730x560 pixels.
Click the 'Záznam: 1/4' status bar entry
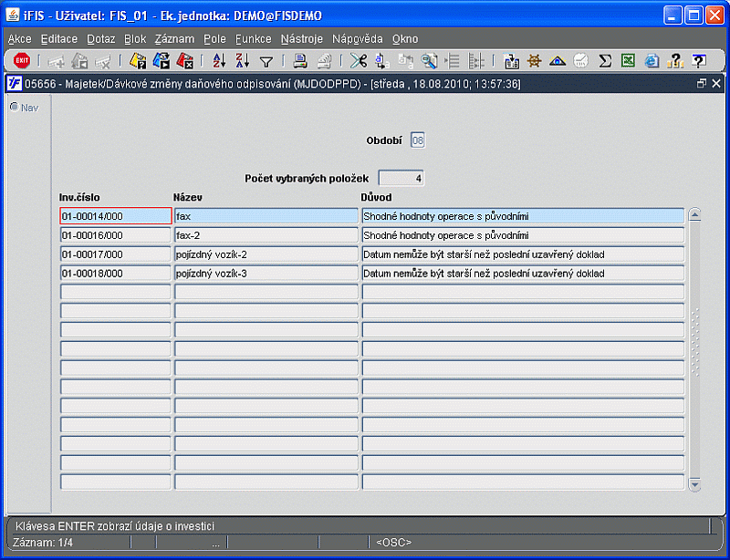pyautogui.click(x=43, y=543)
